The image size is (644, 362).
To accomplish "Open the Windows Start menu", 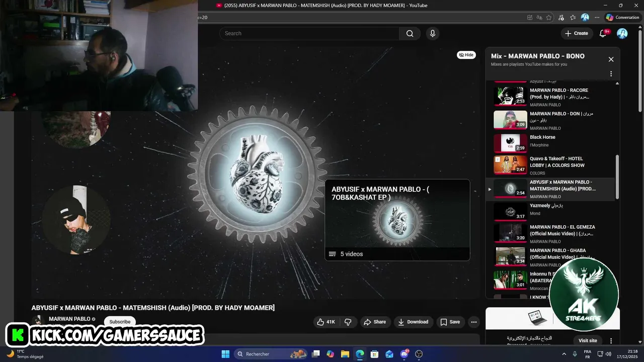I will pos(225,354).
